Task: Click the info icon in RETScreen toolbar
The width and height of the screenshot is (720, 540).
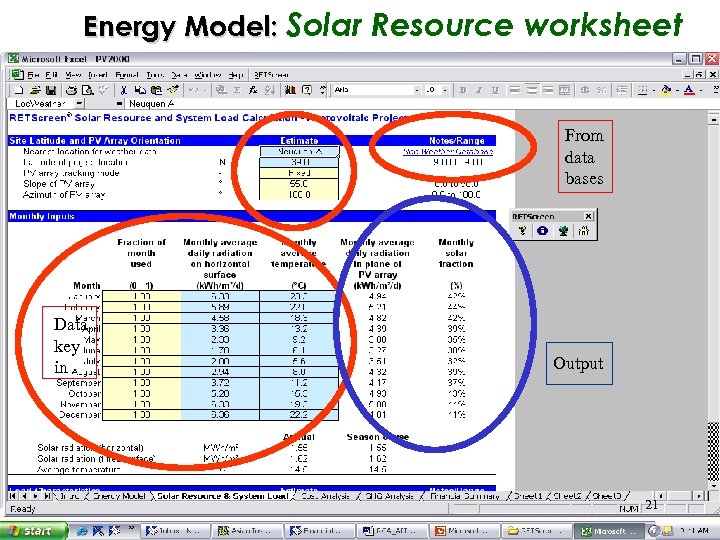Action: point(542,231)
